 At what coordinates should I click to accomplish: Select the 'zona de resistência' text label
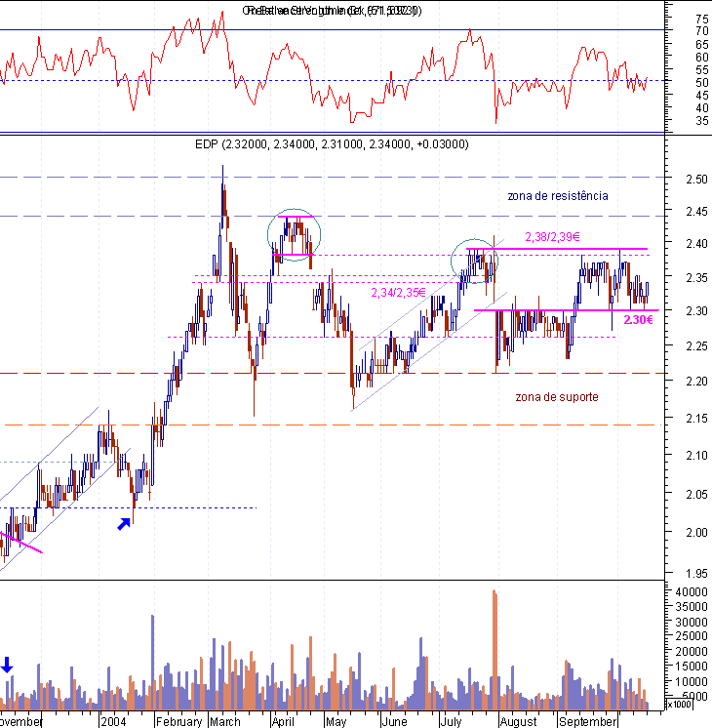click(558, 196)
